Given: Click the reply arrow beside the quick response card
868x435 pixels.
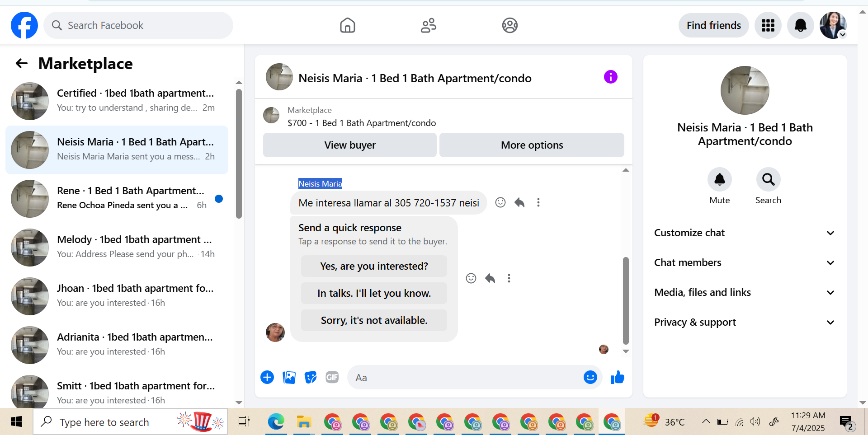Looking at the screenshot, I should point(490,278).
